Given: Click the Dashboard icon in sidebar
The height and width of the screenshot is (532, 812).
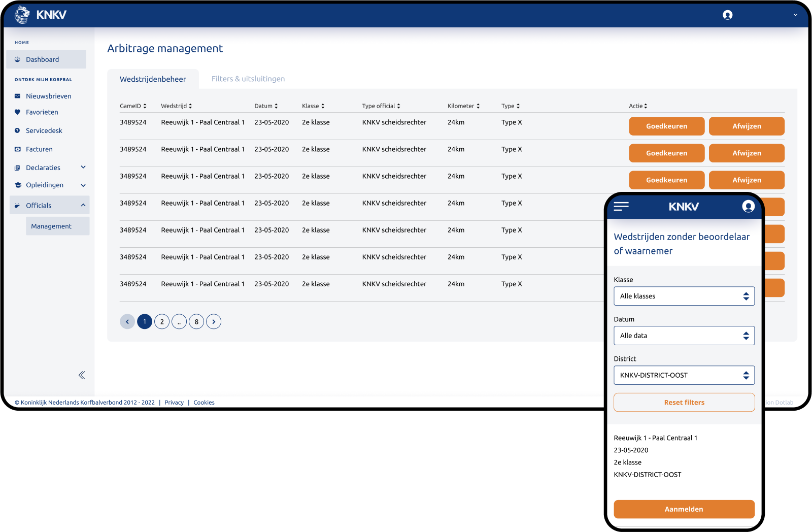Looking at the screenshot, I should tap(17, 59).
